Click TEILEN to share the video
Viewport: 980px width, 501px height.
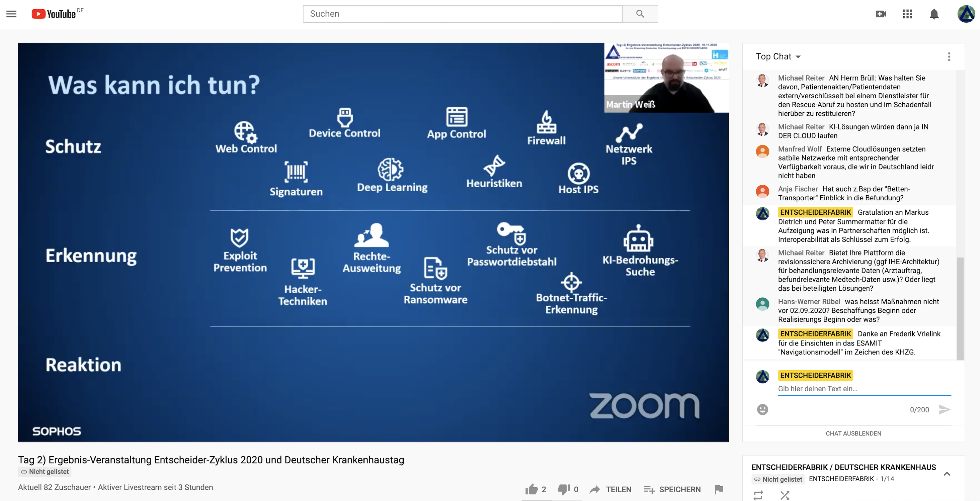pos(610,489)
